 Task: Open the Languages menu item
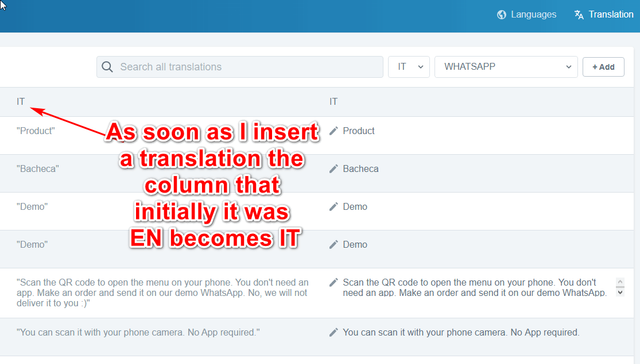(x=527, y=15)
